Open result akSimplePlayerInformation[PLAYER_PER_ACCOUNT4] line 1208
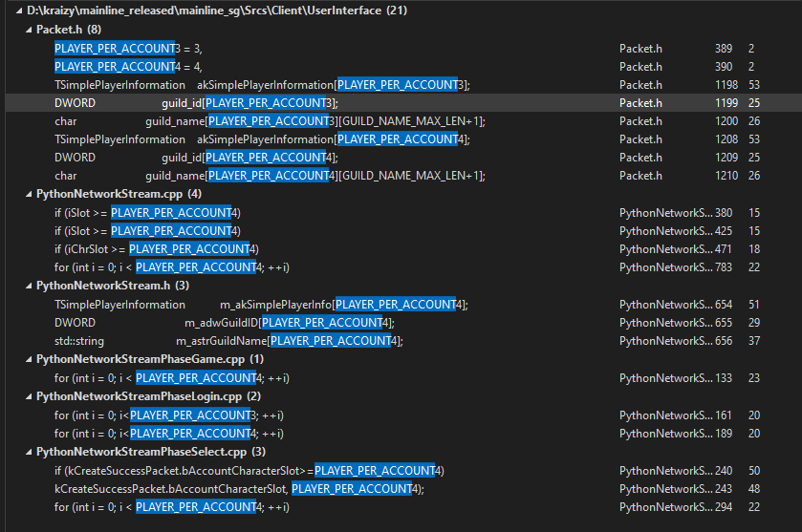802x532 pixels. [262, 139]
